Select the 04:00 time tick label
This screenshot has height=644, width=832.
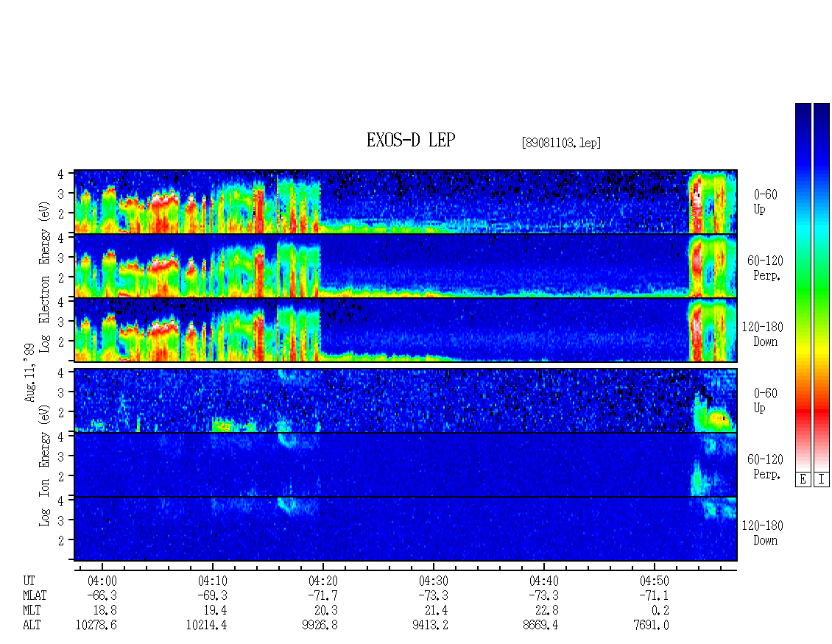[102, 581]
